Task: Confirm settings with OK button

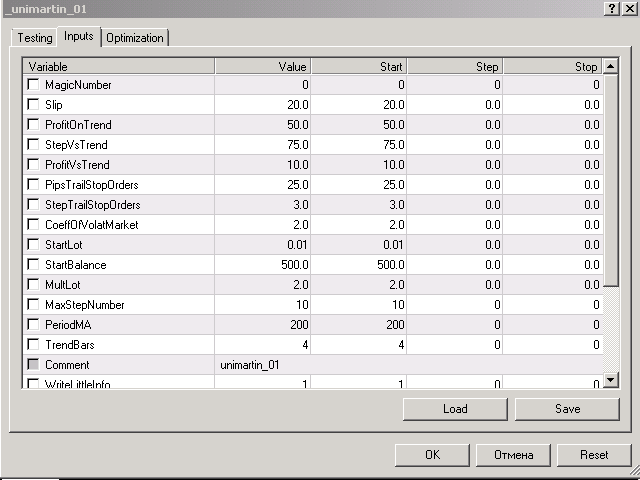Action: coord(432,454)
